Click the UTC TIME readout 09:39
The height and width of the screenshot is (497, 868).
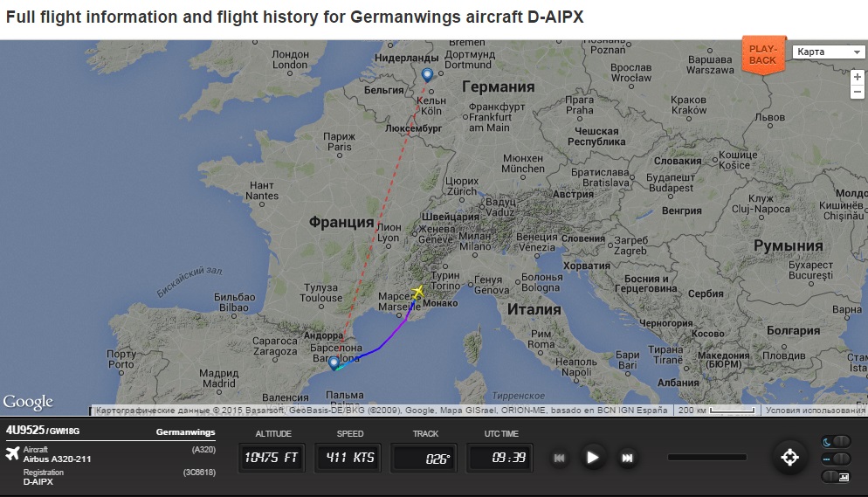point(500,458)
